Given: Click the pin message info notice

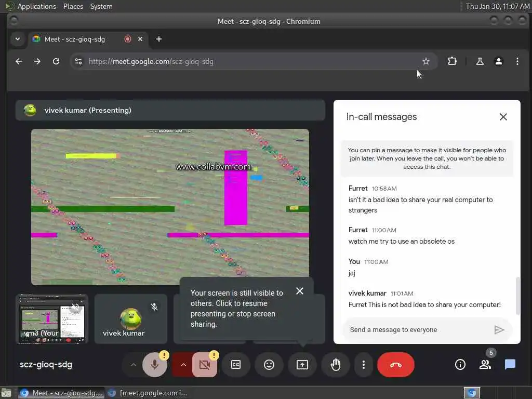Looking at the screenshot, I should tap(427, 158).
